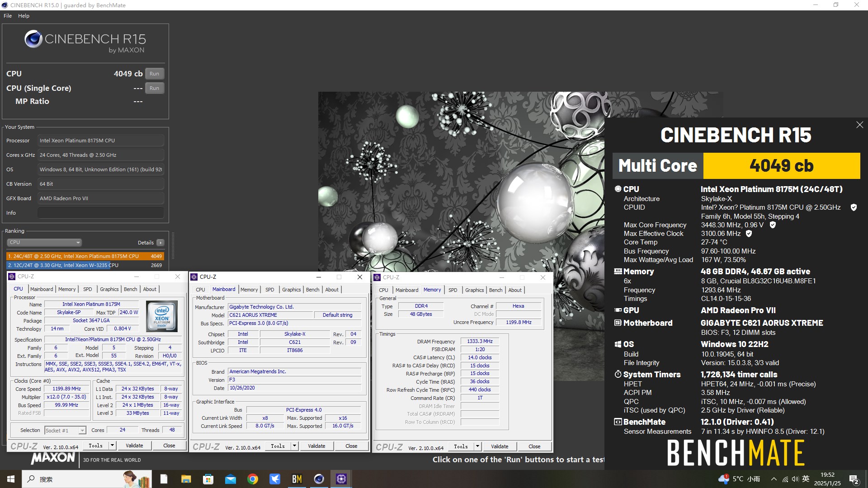Click the Info input field
868x488 pixels.
(100, 213)
